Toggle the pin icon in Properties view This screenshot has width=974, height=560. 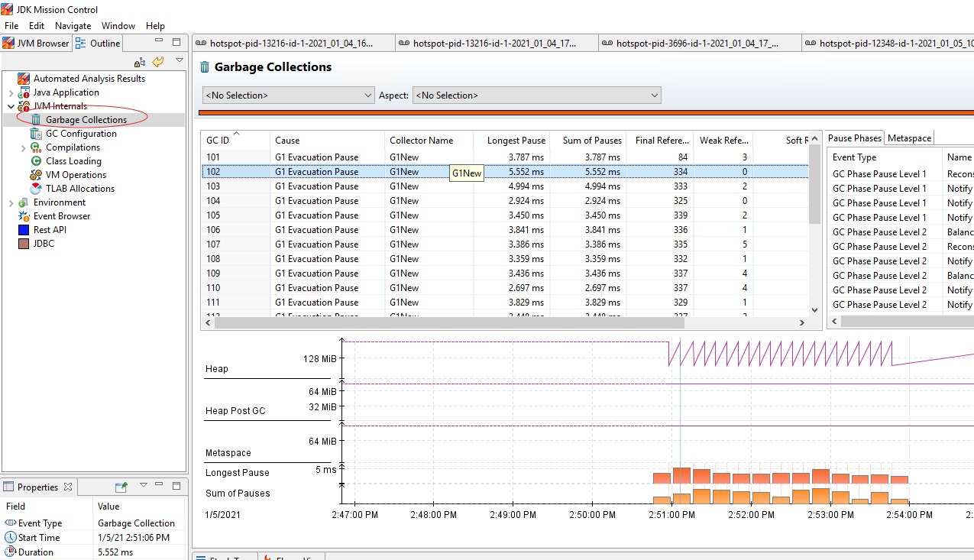click(121, 487)
